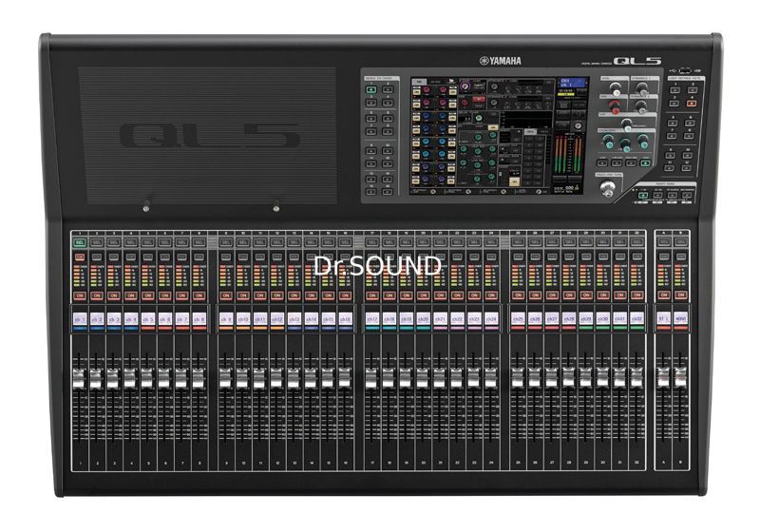760x532 pixels.
Task: Select the third fader bank key
Action: pos(673,196)
